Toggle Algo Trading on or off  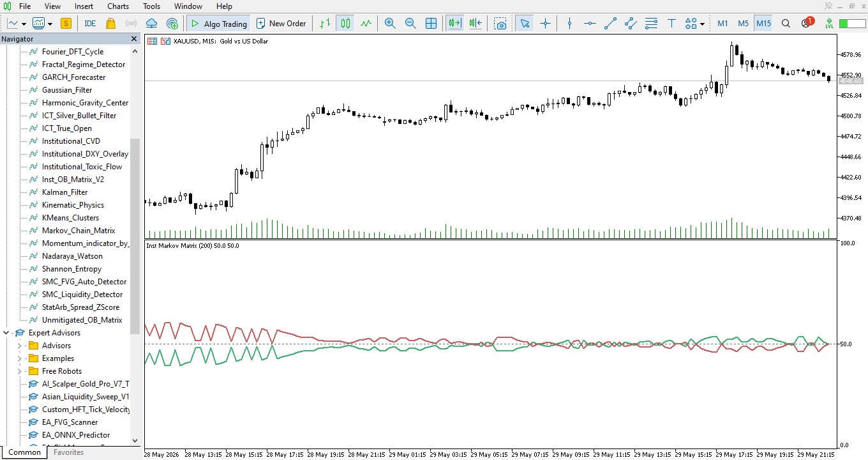[x=218, y=24]
